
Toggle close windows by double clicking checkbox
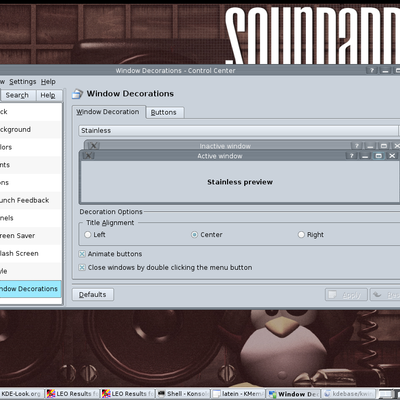point(165,267)
